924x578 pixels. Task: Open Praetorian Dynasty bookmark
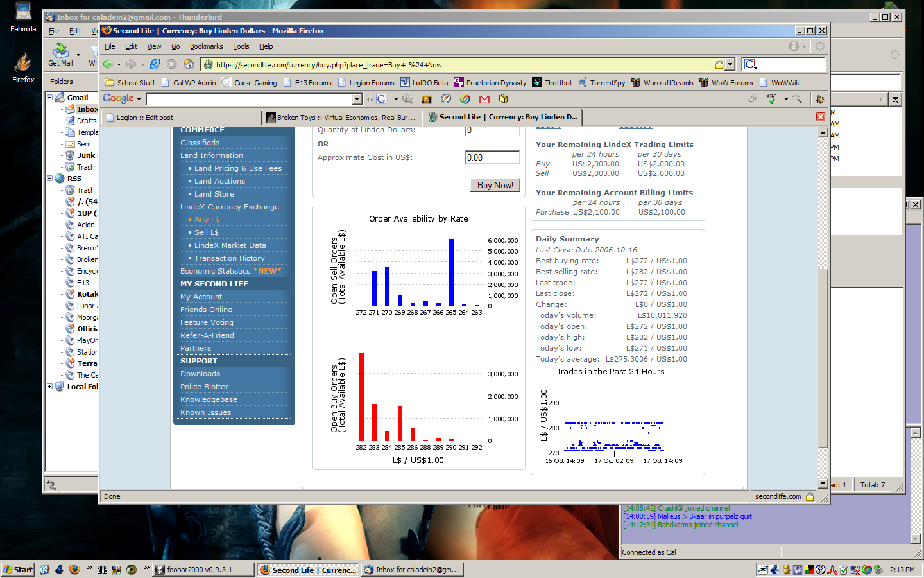[x=490, y=83]
